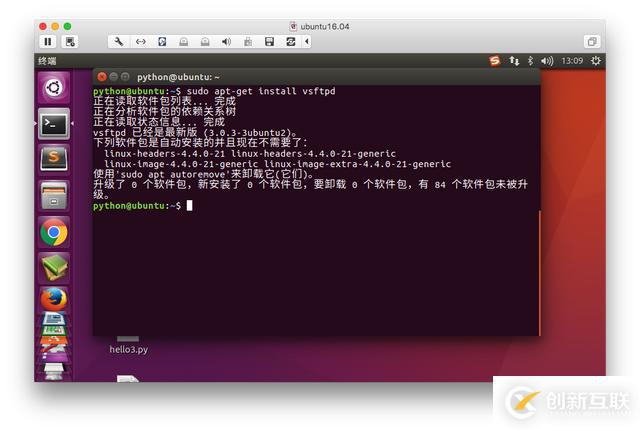This screenshot has height=431, width=640.
Task: Click the VM window view mode button
Action: 592,42
